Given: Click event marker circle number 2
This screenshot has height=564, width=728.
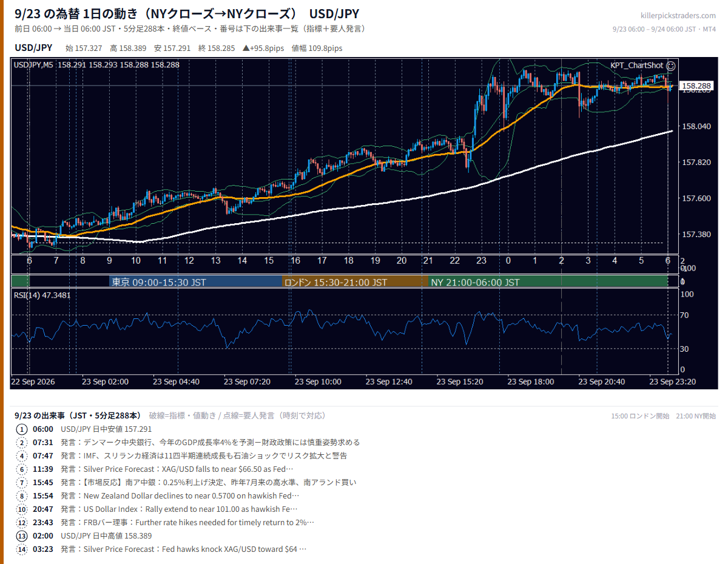Looking at the screenshot, I should point(22,442).
